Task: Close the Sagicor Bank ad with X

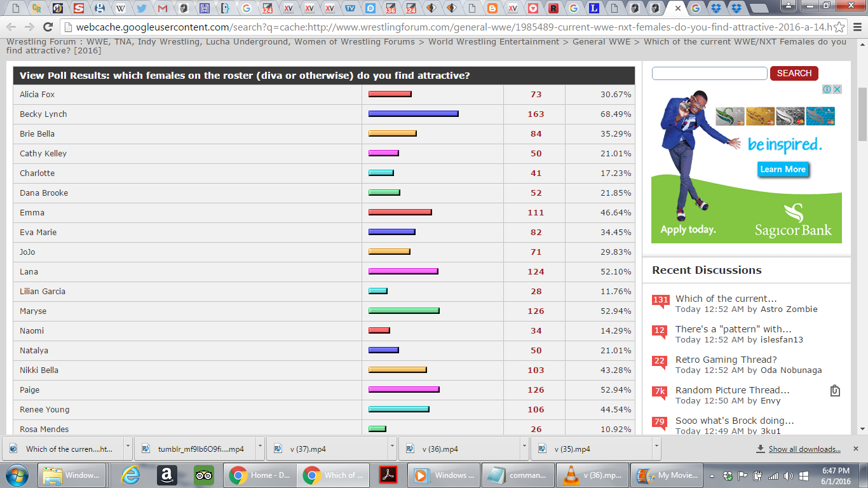Action: click(837, 89)
